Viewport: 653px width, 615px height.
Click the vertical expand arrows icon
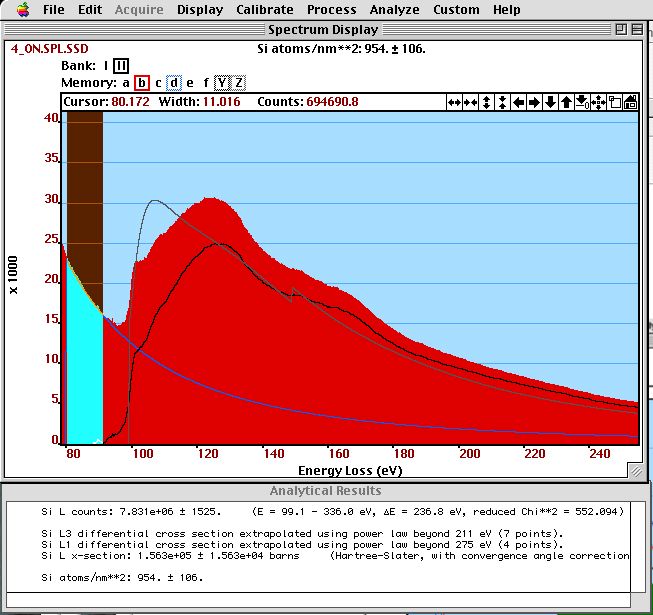click(x=486, y=102)
